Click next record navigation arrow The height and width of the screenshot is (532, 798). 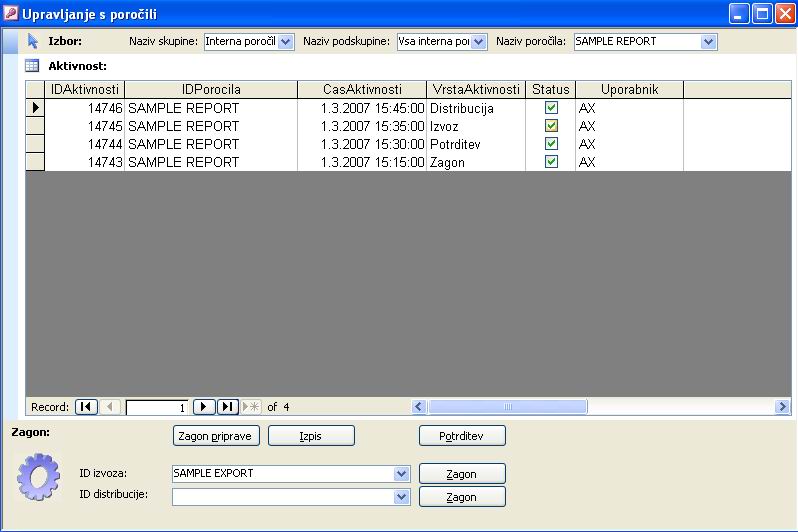tap(204, 407)
